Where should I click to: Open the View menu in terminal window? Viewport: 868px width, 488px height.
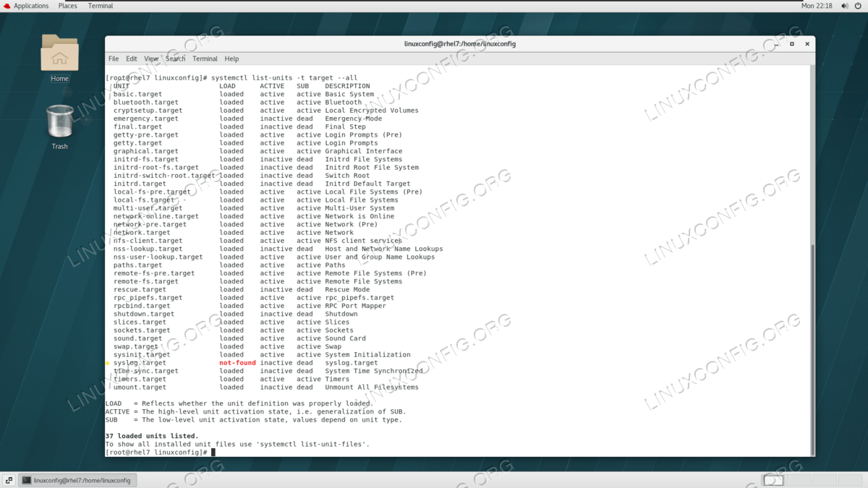click(151, 59)
